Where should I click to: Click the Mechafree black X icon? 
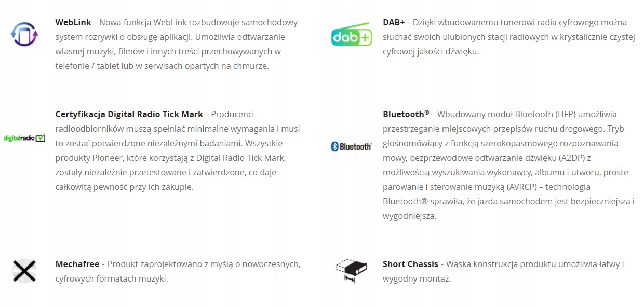pyautogui.click(x=24, y=271)
